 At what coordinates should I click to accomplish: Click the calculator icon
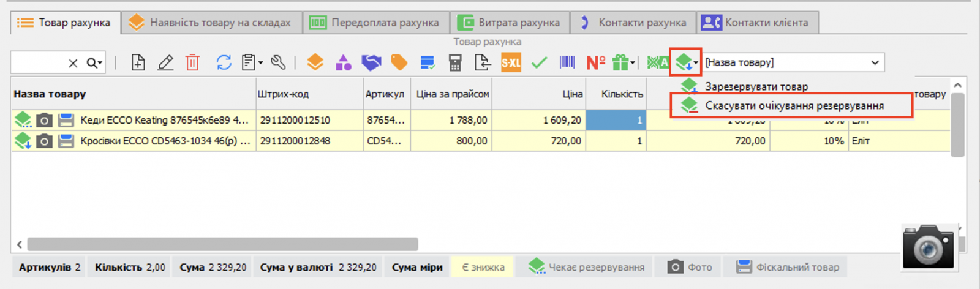[455, 62]
